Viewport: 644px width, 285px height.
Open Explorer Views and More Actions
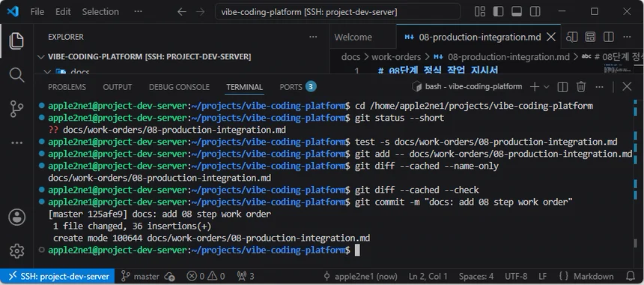tap(313, 37)
